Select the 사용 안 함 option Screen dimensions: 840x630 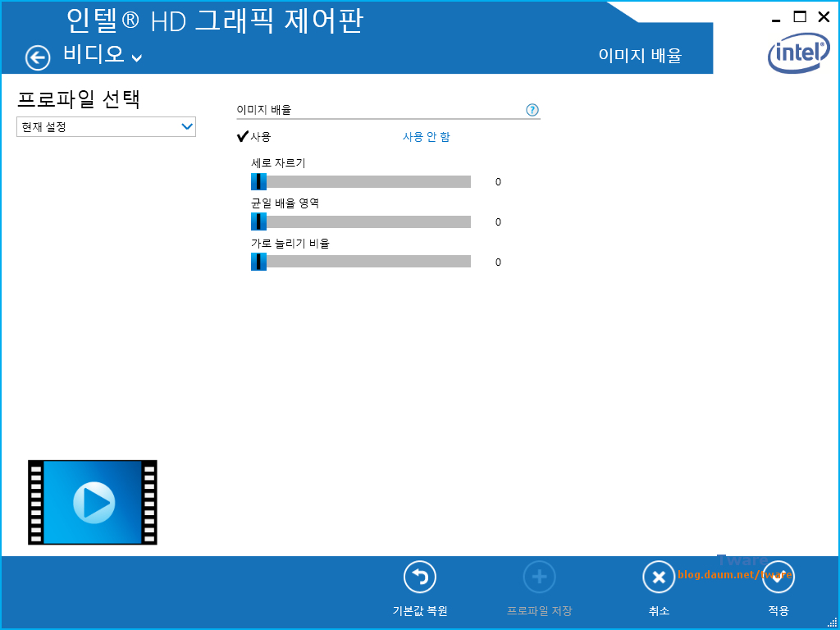point(427,137)
